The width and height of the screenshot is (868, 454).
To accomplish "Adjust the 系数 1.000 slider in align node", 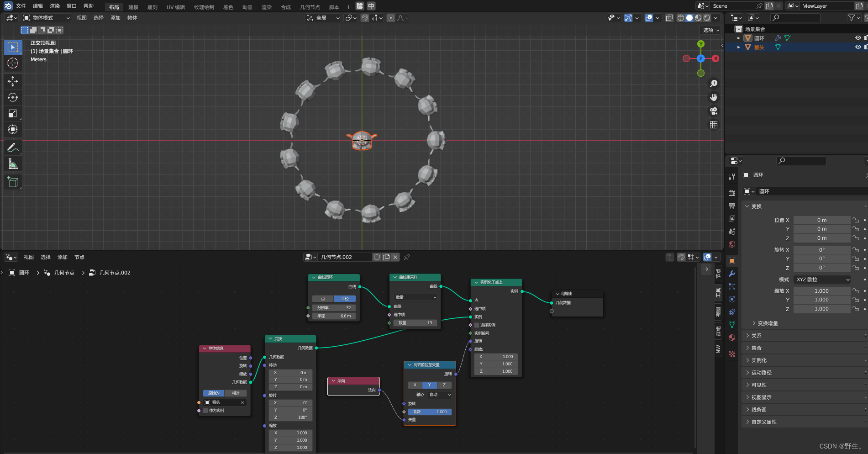I will point(430,412).
